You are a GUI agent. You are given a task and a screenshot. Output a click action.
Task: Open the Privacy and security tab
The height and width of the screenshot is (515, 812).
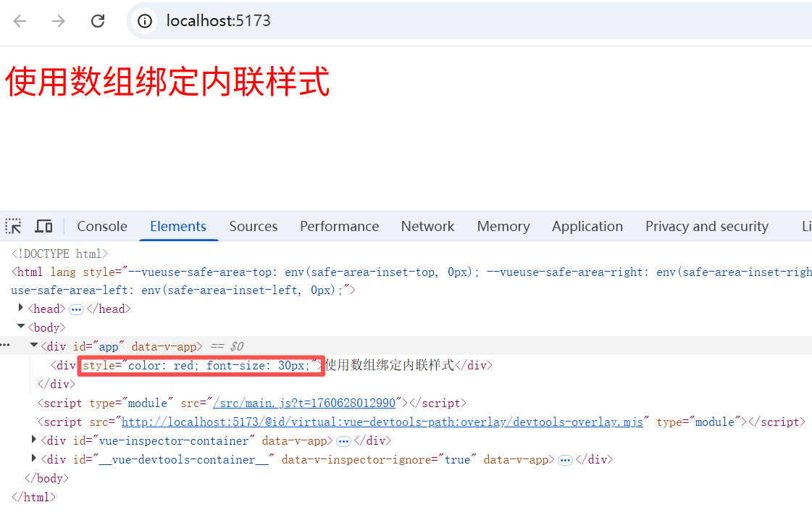(706, 226)
